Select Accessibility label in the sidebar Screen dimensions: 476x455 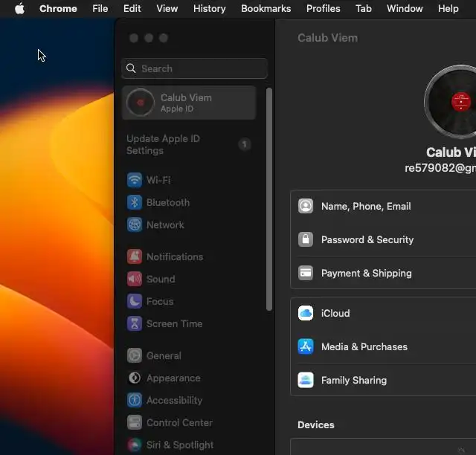click(174, 401)
